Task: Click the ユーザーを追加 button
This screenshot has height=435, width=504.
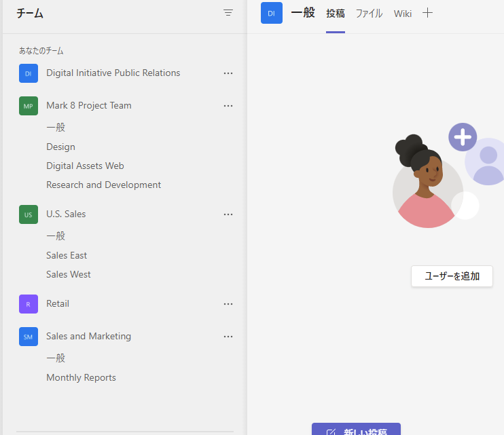Action: tap(452, 276)
